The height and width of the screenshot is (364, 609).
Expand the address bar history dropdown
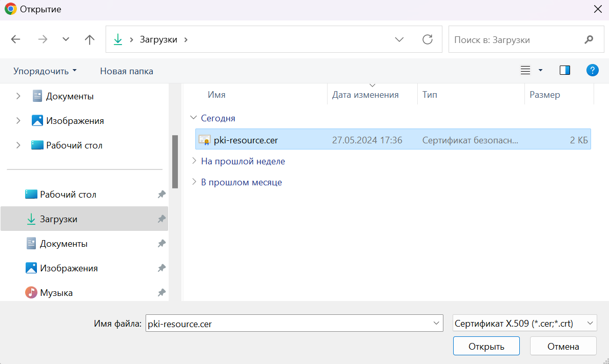click(x=399, y=40)
